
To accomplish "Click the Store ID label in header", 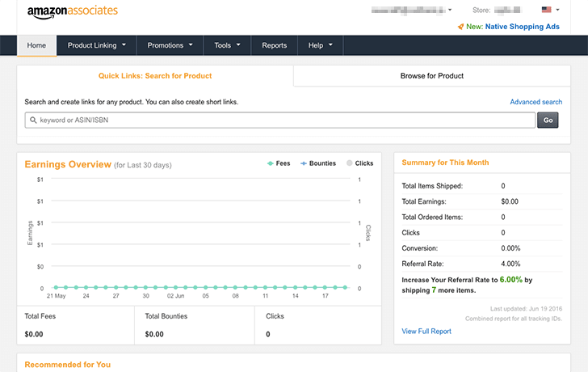I will [481, 11].
